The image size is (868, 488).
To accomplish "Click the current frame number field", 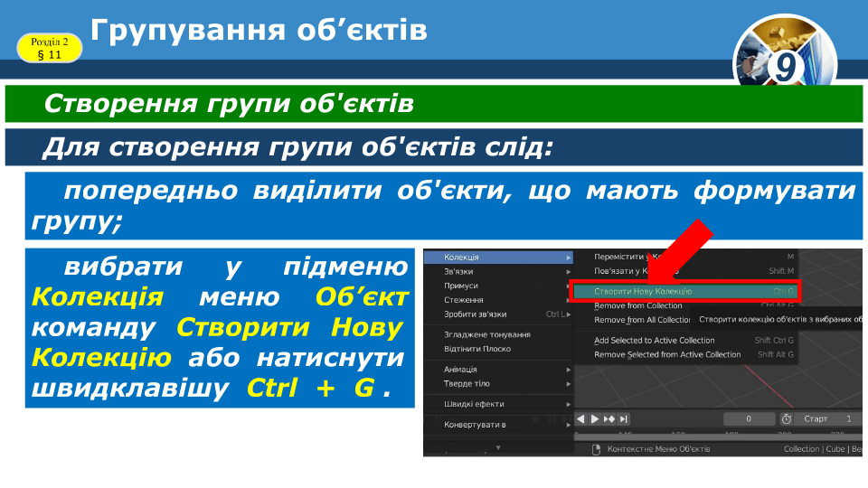I will coord(749,419).
